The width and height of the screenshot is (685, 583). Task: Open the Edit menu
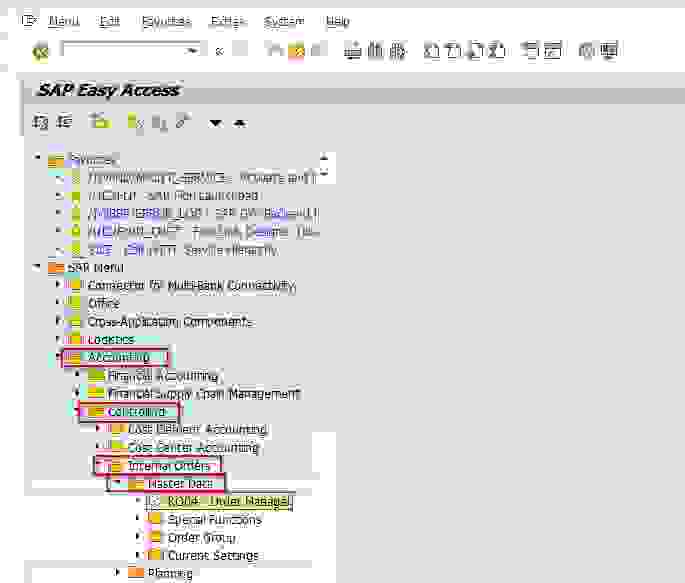click(x=109, y=21)
